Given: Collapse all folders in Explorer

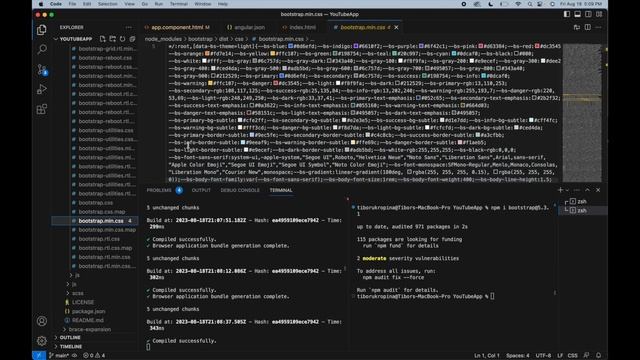Looking at the screenshot, I should pos(132,39).
